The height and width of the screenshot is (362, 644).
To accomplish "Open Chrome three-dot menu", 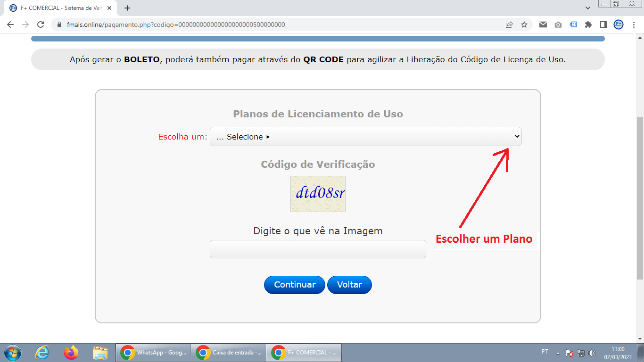I will click(634, 25).
